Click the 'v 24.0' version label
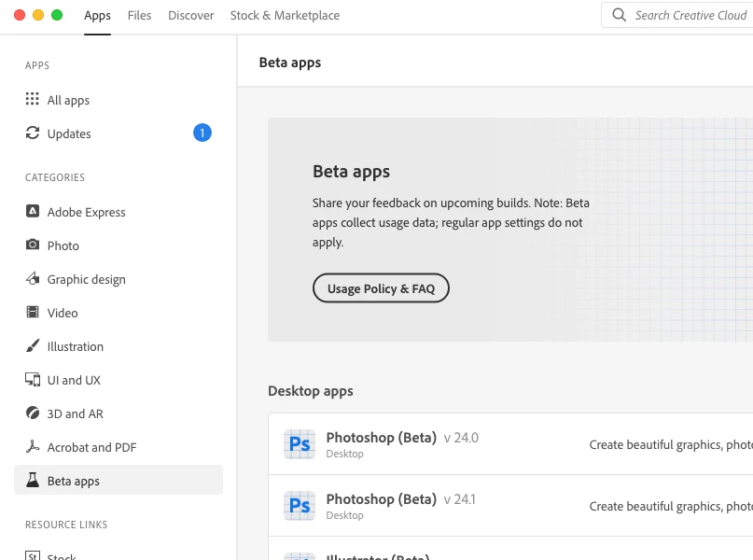Image resolution: width=753 pixels, height=560 pixels. click(461, 438)
